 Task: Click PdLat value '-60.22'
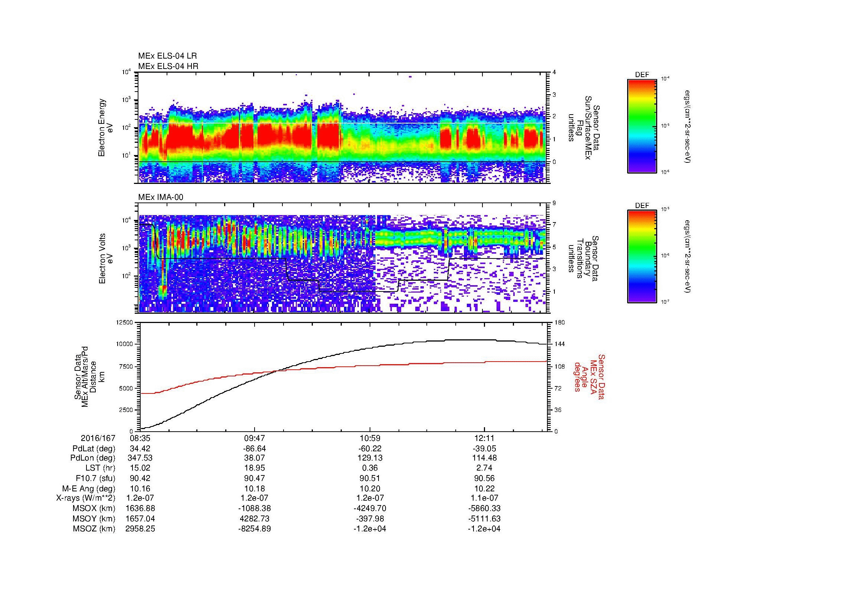(370, 449)
